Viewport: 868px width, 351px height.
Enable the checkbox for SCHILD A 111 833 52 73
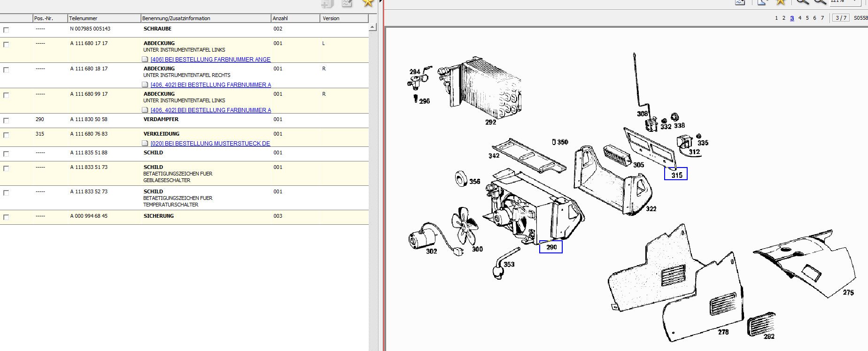tap(6, 193)
